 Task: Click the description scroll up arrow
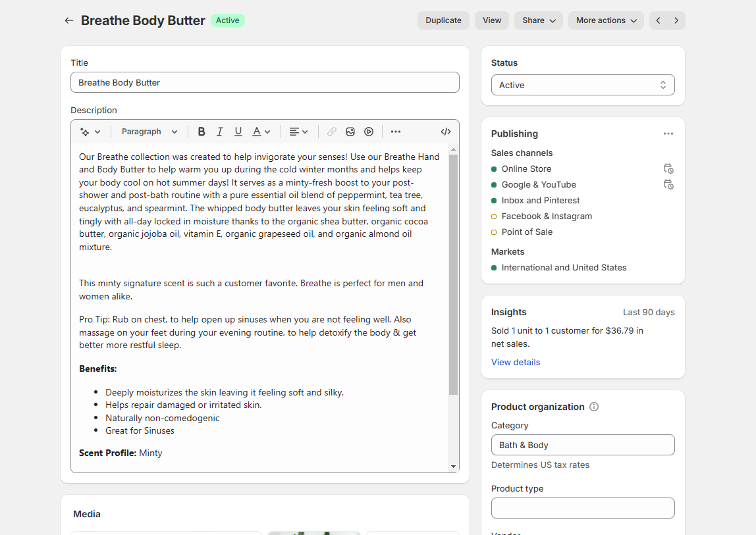pos(453,149)
